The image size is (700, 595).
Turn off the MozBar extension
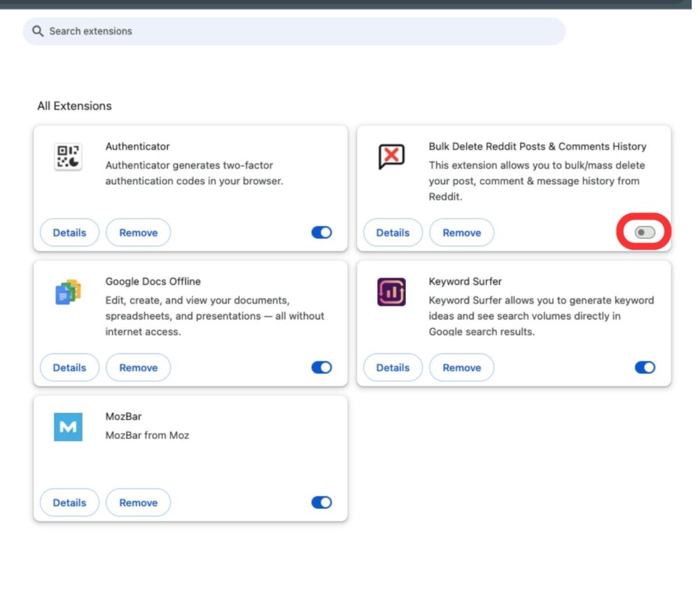(x=320, y=502)
